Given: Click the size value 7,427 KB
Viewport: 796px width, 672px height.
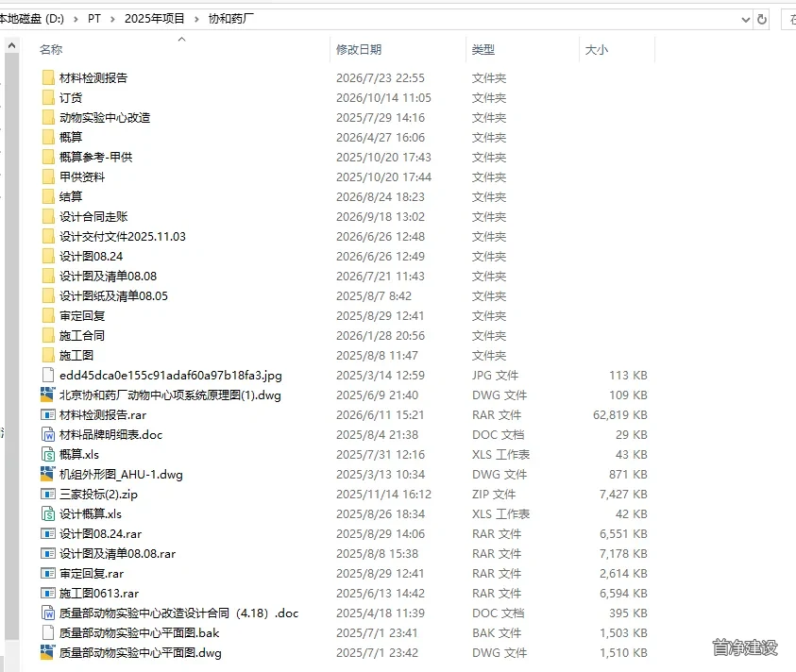Looking at the screenshot, I should 623,494.
